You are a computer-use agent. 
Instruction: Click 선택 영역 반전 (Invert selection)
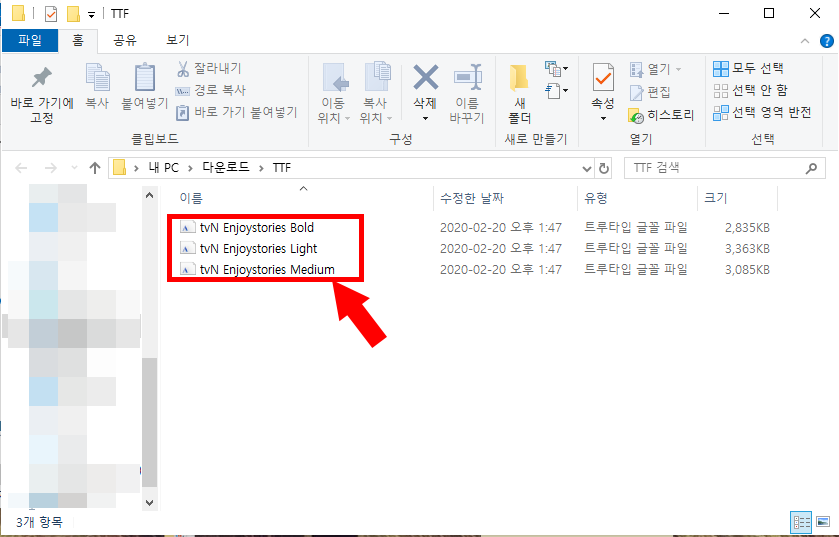pos(762,112)
